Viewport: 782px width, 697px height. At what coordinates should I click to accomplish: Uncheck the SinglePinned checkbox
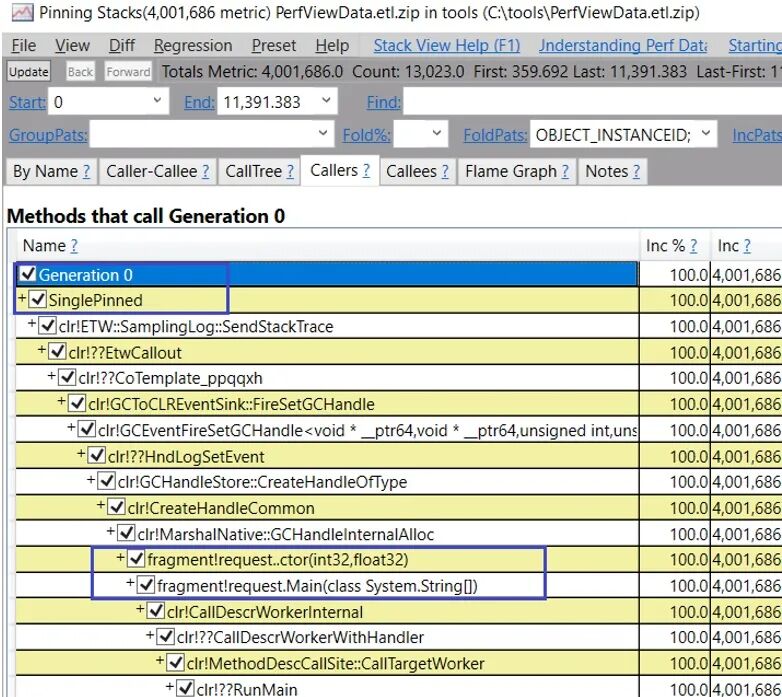click(38, 300)
